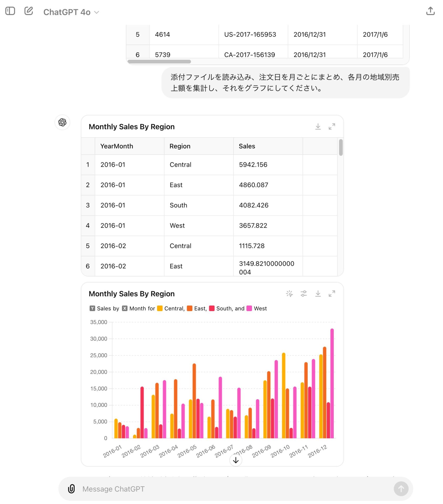Expand the sales chart to fullscreen
Viewport: 443px width, 504px height.
pyautogui.click(x=332, y=293)
